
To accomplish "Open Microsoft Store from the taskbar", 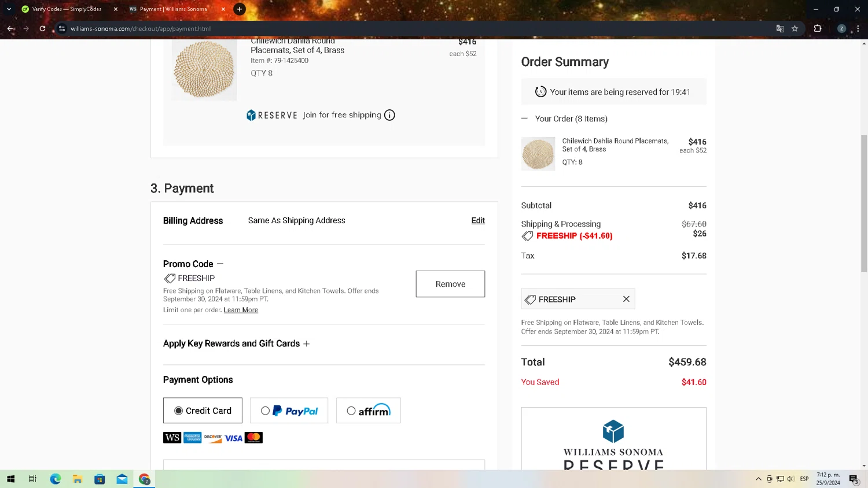I will [x=100, y=479].
